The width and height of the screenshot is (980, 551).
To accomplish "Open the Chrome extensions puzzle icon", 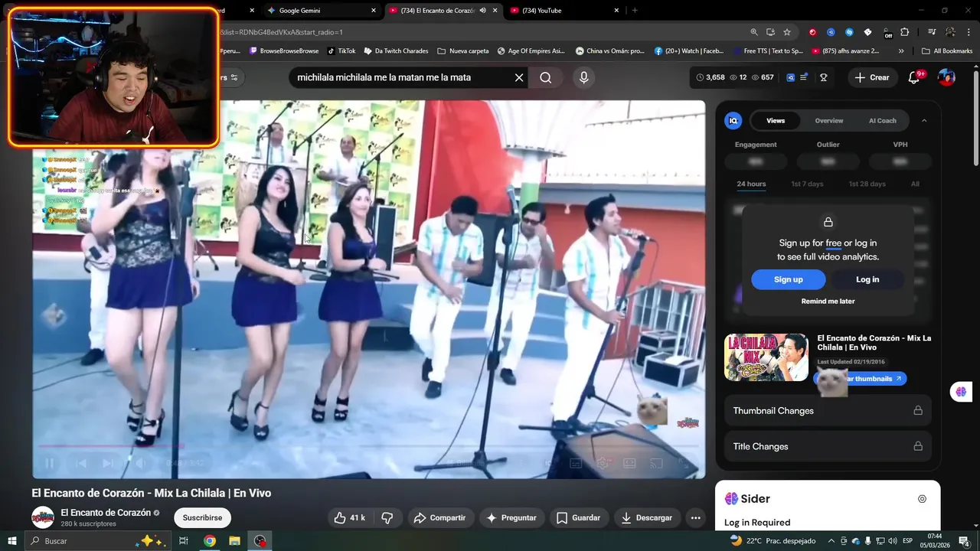I will point(905,32).
